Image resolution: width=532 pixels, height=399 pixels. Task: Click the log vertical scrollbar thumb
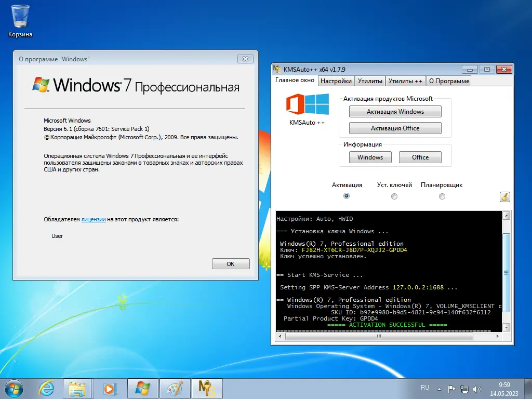coord(506,272)
